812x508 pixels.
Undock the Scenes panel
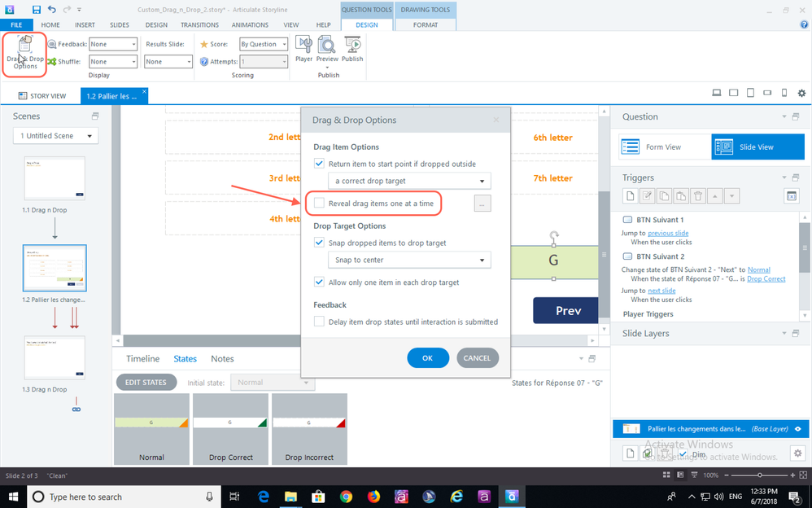(x=94, y=116)
